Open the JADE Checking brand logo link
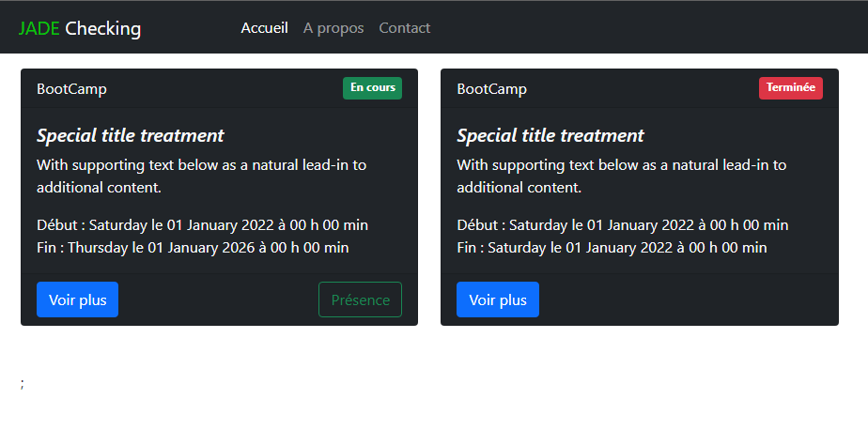This screenshot has width=868, height=430. (80, 28)
